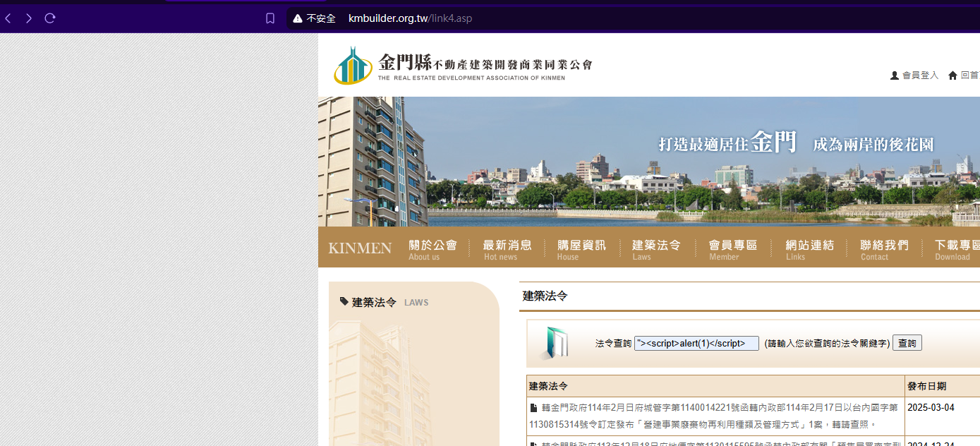
Task: Bookmark this page using the bookmark icon
Action: 270,18
